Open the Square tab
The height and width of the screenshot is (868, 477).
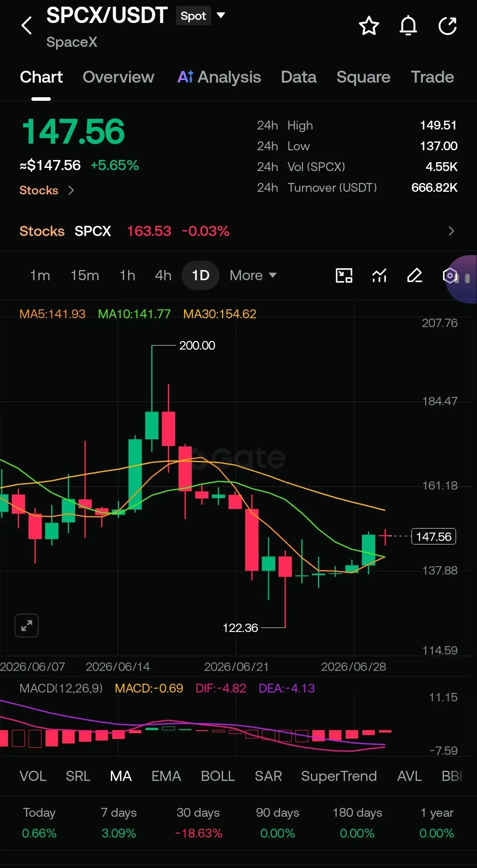click(x=363, y=77)
